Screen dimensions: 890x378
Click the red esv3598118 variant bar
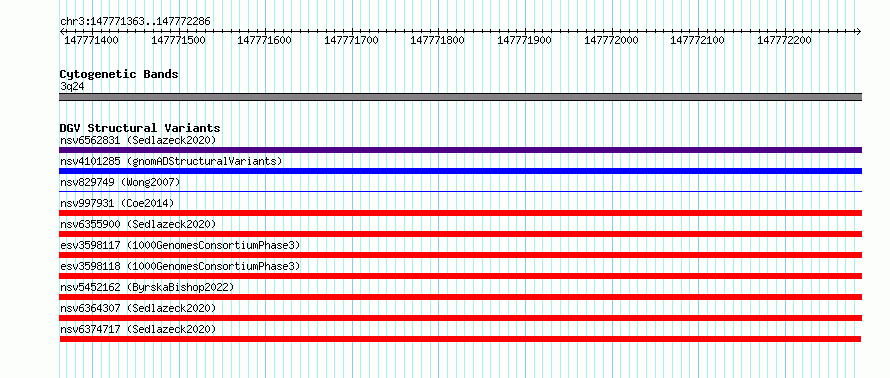(460, 276)
